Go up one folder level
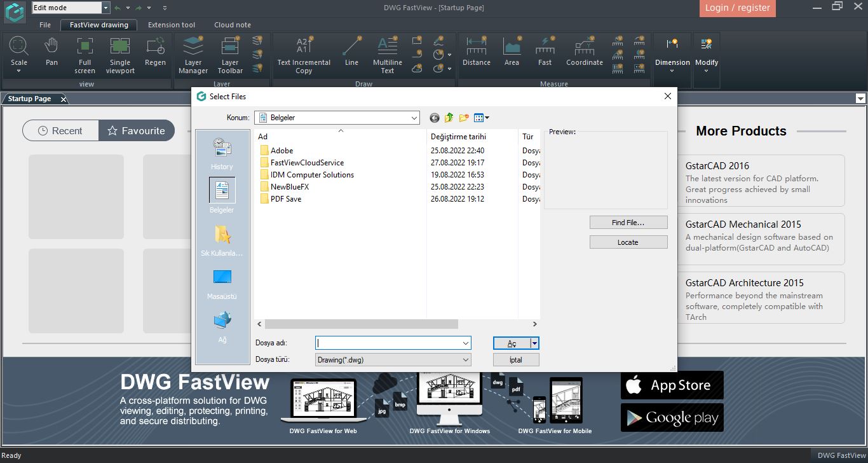 [449, 118]
